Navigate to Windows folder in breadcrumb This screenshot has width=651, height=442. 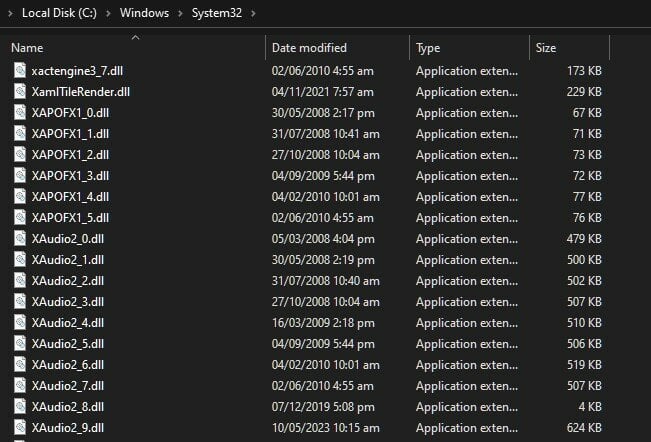pyautogui.click(x=144, y=13)
